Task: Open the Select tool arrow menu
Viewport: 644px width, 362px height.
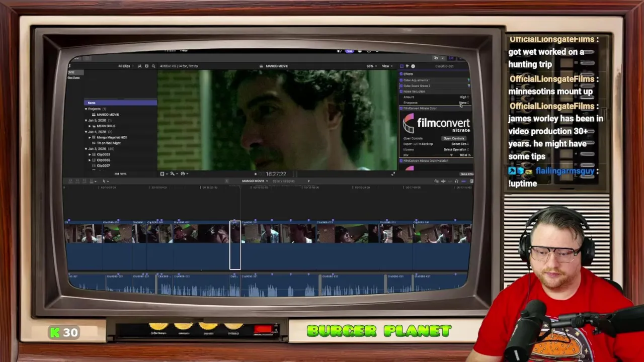Action: (x=105, y=181)
